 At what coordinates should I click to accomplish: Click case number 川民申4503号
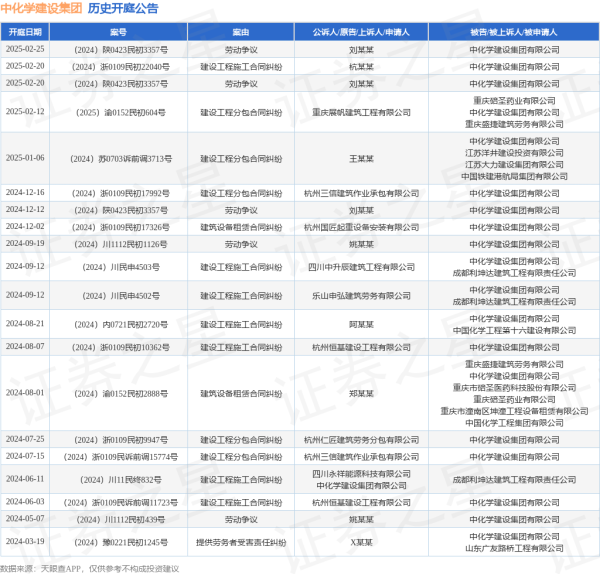click(x=121, y=267)
